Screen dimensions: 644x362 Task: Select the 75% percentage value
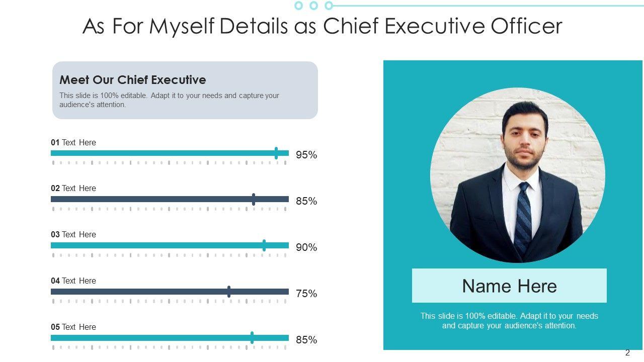tap(306, 294)
